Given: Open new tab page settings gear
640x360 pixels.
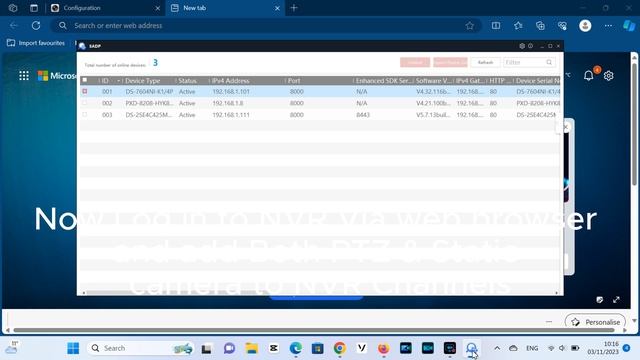Looking at the screenshot, I should (x=609, y=76).
